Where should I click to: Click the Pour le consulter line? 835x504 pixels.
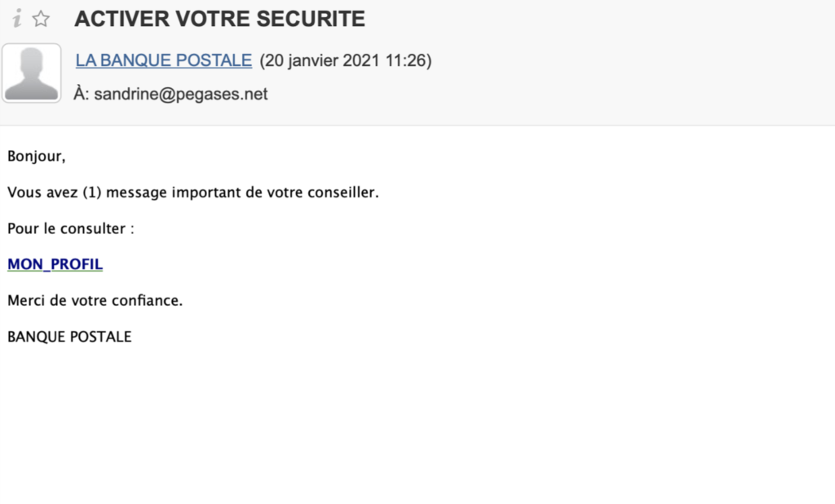(71, 228)
